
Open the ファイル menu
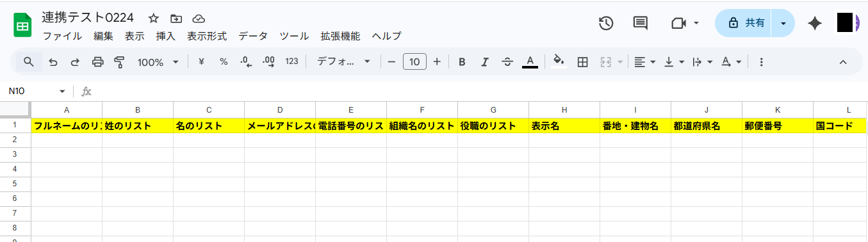point(61,36)
